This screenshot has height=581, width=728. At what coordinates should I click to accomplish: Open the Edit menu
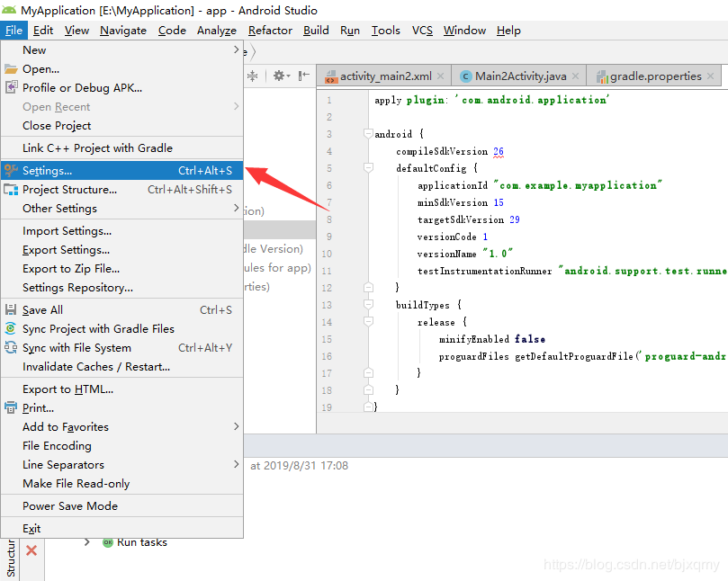click(42, 31)
